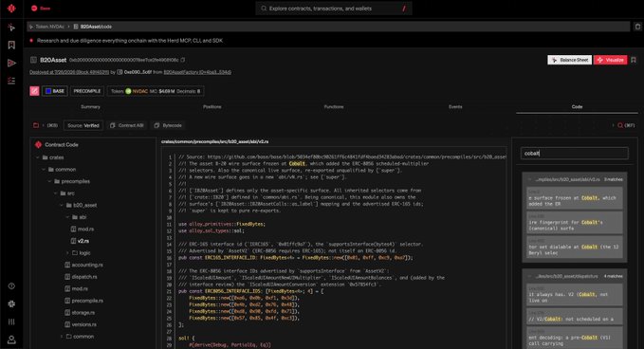Open search match 'dialable at Cobalt'

point(574,247)
